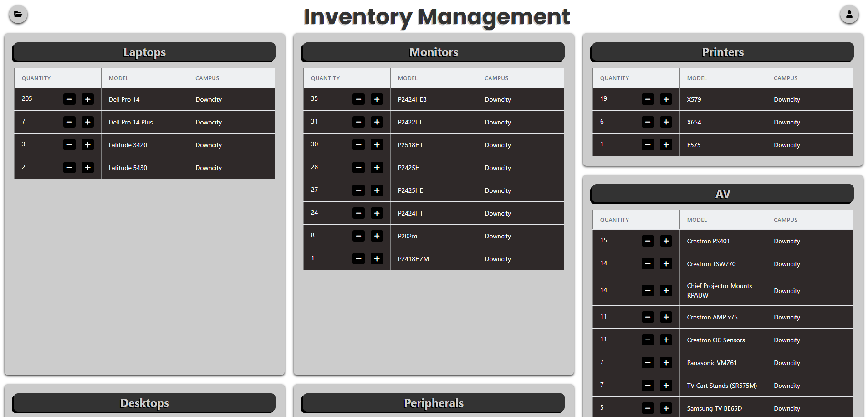The width and height of the screenshot is (868, 417).
Task: Add one Crestron PS401 unit
Action: 666,241
